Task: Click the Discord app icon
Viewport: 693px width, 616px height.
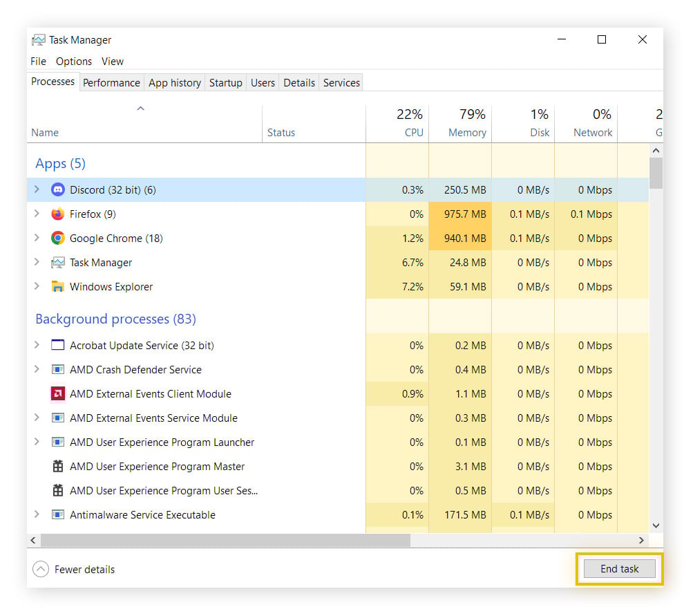Action: tap(57, 189)
